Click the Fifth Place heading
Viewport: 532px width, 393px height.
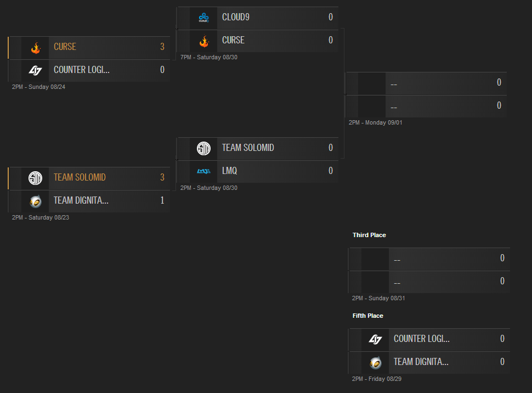coord(367,316)
